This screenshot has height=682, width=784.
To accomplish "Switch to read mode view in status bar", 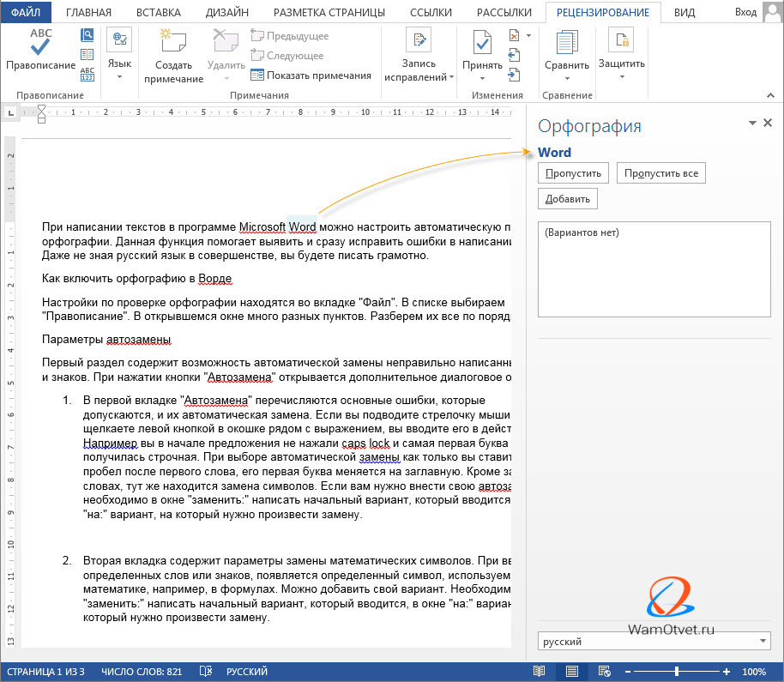I will pyautogui.click(x=540, y=671).
